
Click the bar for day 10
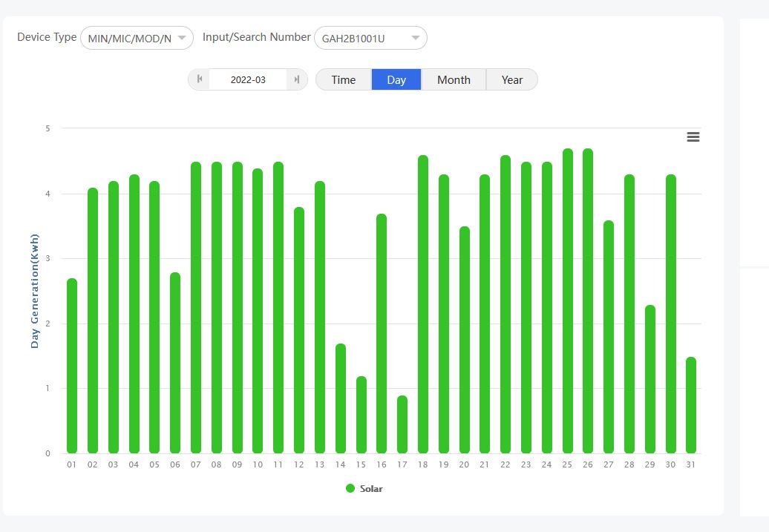258,311
